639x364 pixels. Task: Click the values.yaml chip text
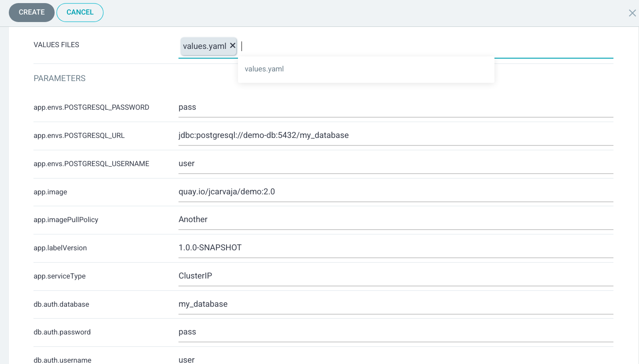pos(204,46)
